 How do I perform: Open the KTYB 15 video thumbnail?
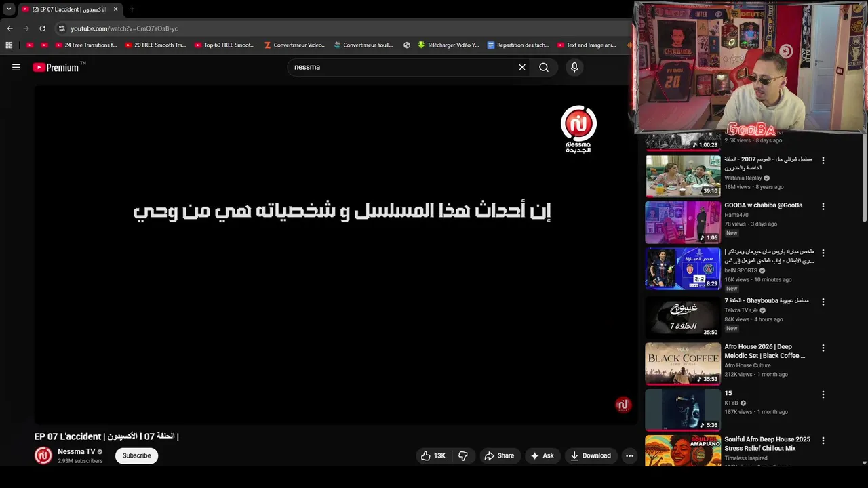[x=683, y=409]
